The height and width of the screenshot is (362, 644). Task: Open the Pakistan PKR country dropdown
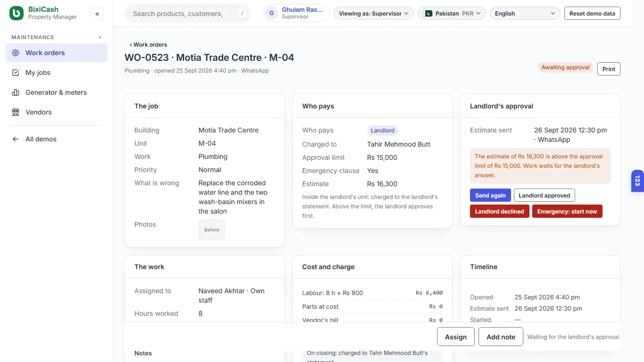click(452, 13)
